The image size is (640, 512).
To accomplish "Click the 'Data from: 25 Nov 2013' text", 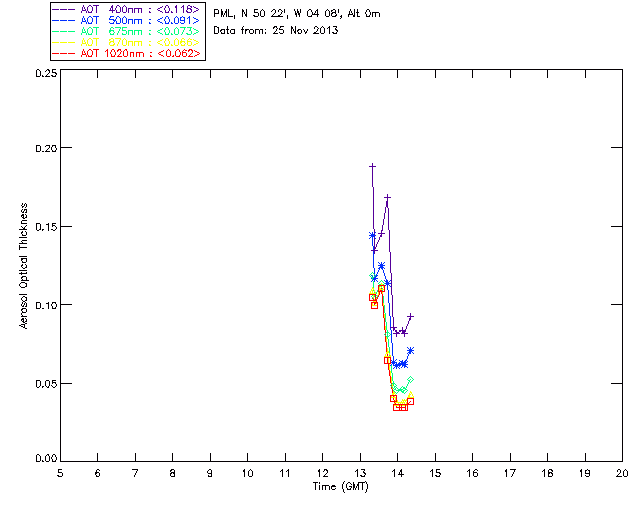I will coord(276,31).
